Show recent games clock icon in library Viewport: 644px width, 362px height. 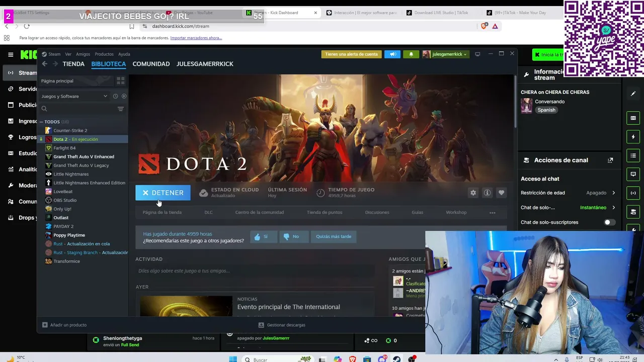(115, 96)
